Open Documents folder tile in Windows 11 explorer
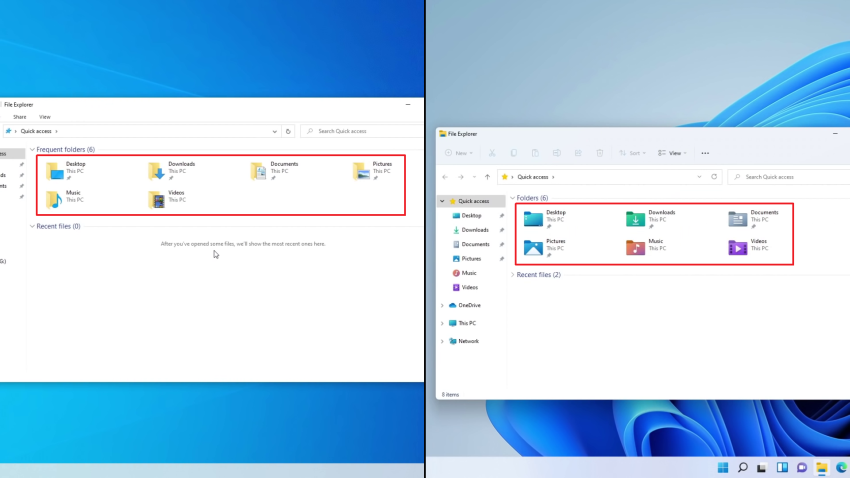The height and width of the screenshot is (478, 850). [x=754, y=219]
